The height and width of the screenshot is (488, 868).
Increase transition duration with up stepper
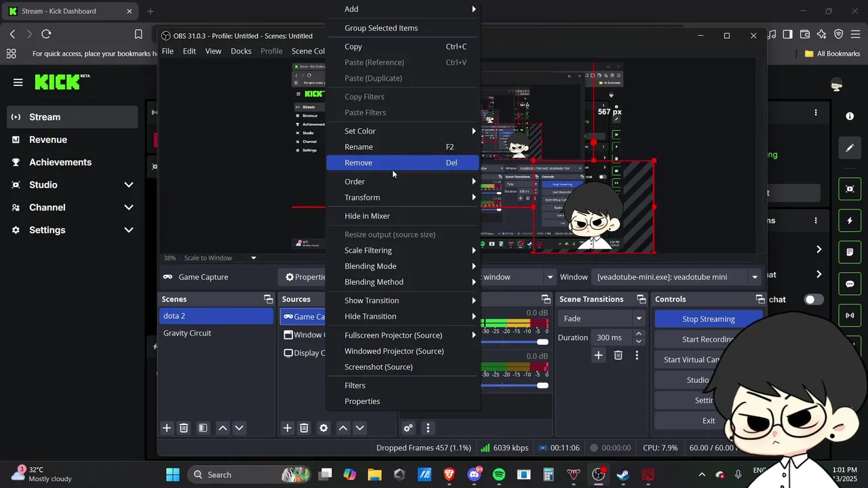coord(638,334)
